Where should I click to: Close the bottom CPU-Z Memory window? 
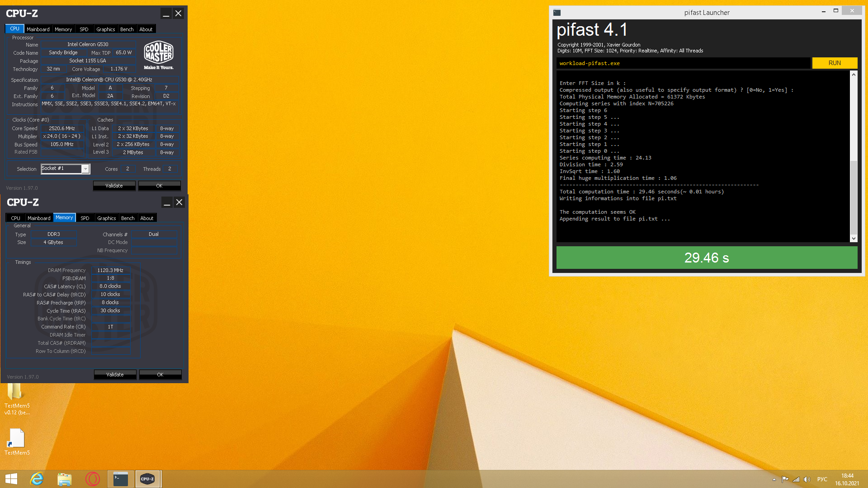179,202
